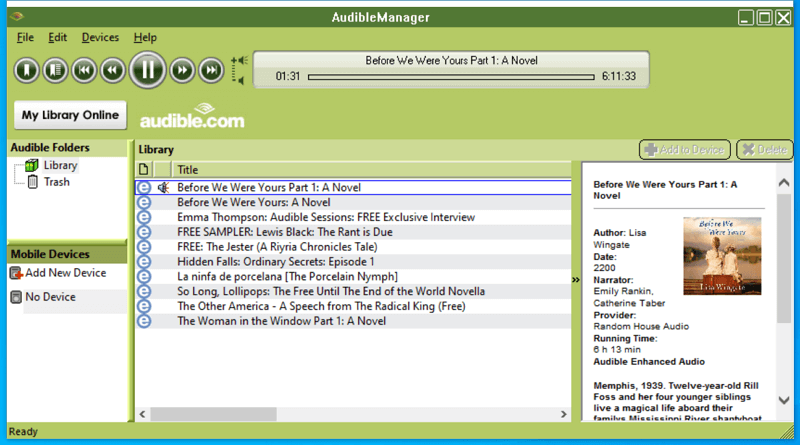Click the book cover thumbnail
This screenshot has height=445, width=800.
(x=722, y=256)
